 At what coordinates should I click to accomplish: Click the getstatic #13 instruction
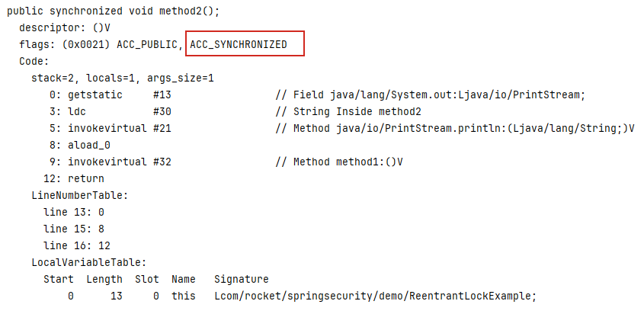point(110,95)
